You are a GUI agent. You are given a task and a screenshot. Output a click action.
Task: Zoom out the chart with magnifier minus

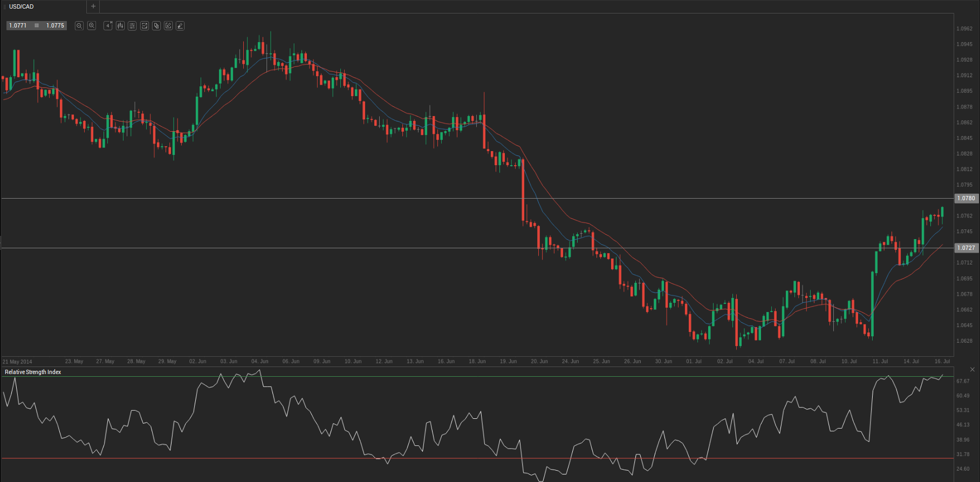point(79,26)
